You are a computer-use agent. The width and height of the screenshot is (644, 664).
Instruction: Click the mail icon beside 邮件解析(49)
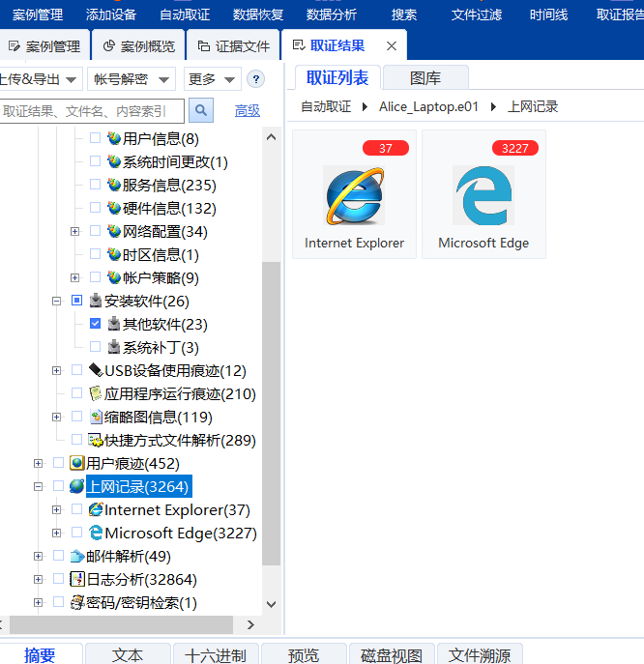(x=77, y=556)
